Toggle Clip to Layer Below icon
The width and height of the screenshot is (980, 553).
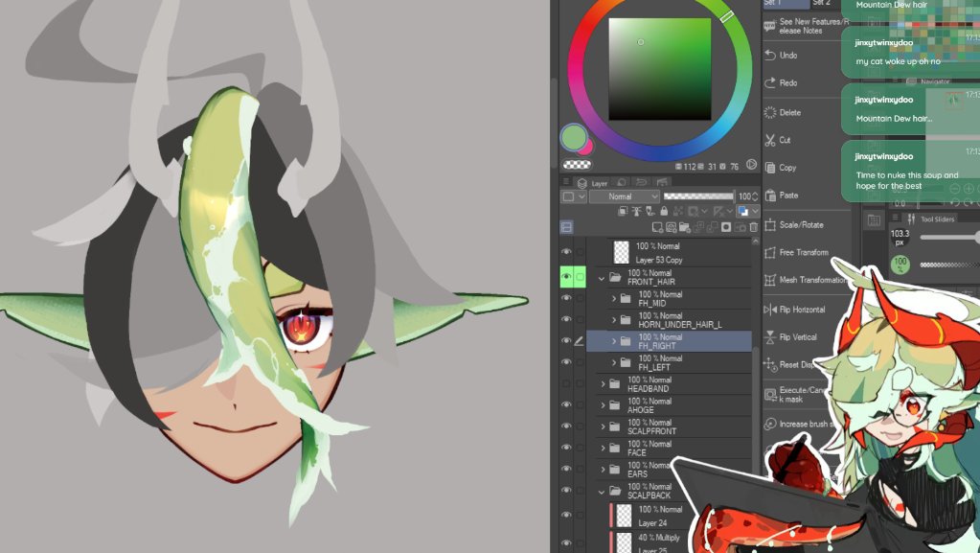[x=623, y=212]
